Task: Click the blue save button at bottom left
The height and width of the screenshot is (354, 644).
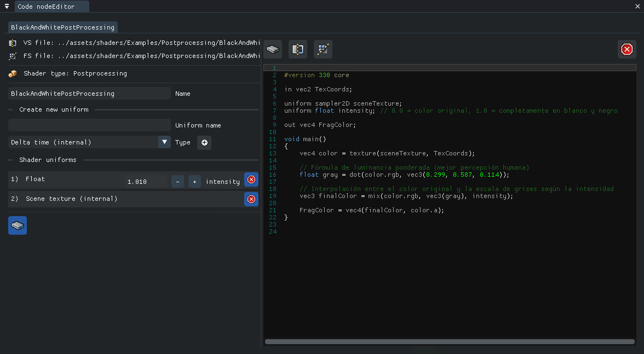Action: pyautogui.click(x=17, y=225)
